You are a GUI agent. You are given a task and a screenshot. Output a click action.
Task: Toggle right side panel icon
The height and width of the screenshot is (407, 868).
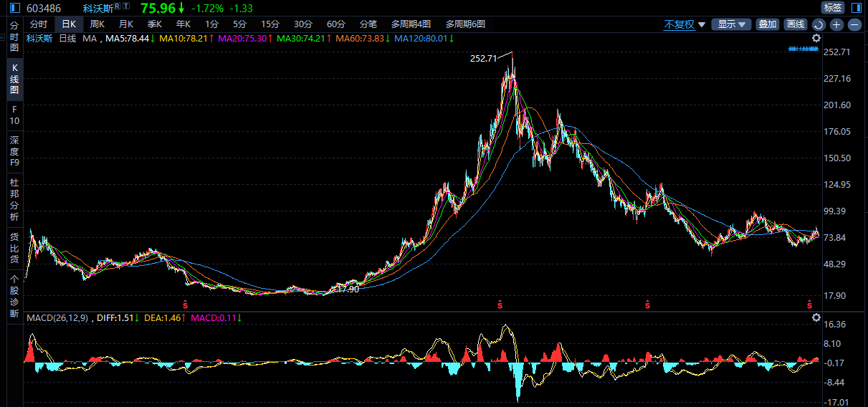[x=857, y=7]
